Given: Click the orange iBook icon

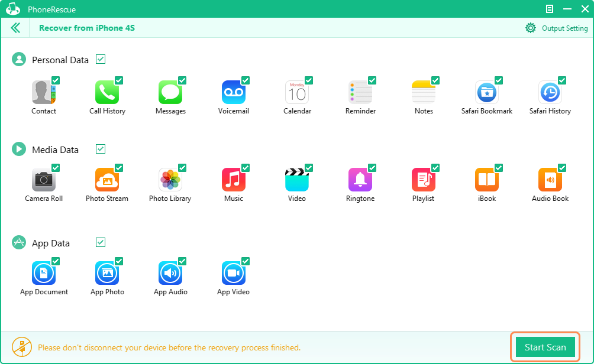Looking at the screenshot, I should 487,180.
